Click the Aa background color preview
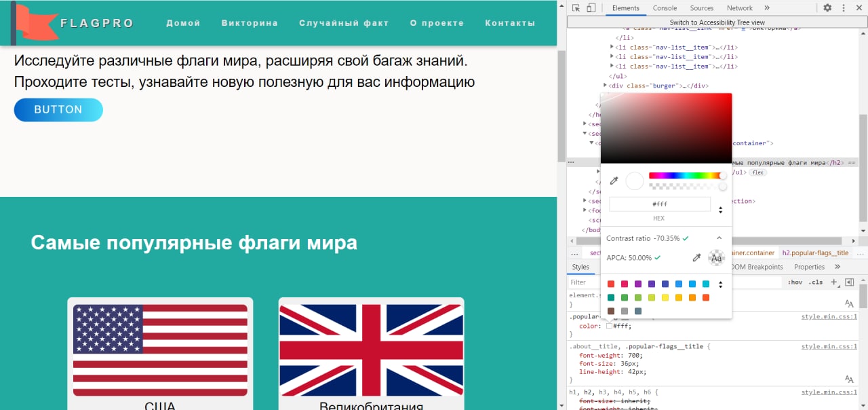 pyautogui.click(x=716, y=258)
